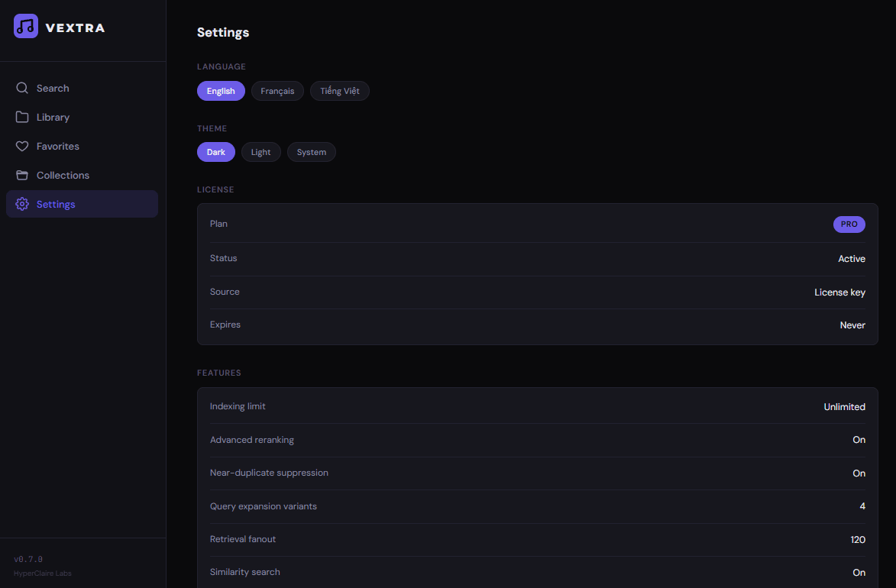
Task: Click the Retrieval fanout value 120
Action: click(x=857, y=539)
